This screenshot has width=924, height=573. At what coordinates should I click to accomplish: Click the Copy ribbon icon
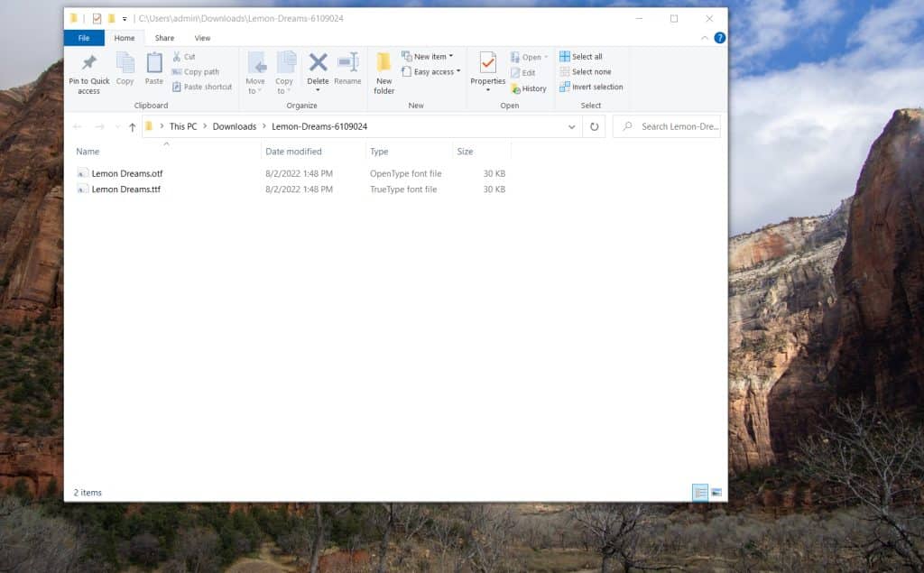coord(125,62)
